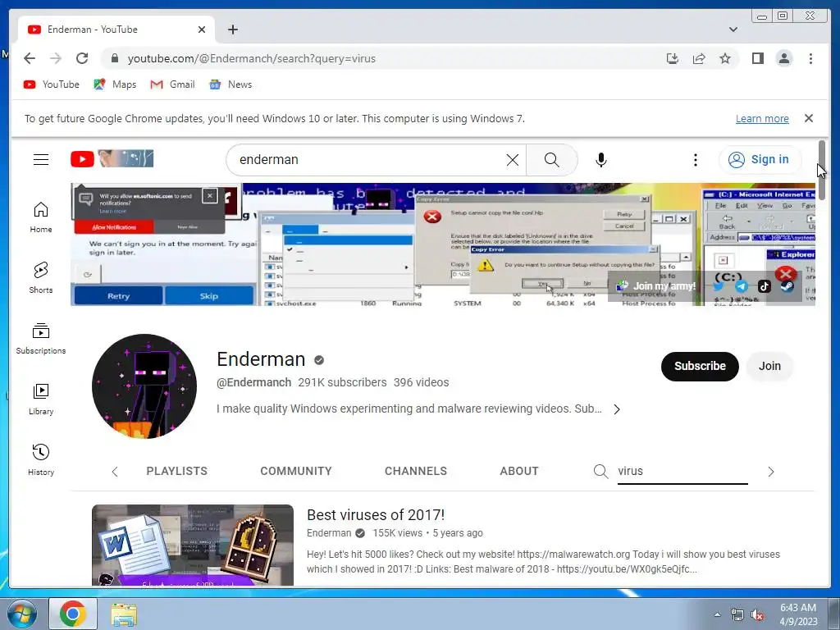Viewport: 840px width, 630px height.
Task: Click the install/download icon in address bar
Action: 673,58
